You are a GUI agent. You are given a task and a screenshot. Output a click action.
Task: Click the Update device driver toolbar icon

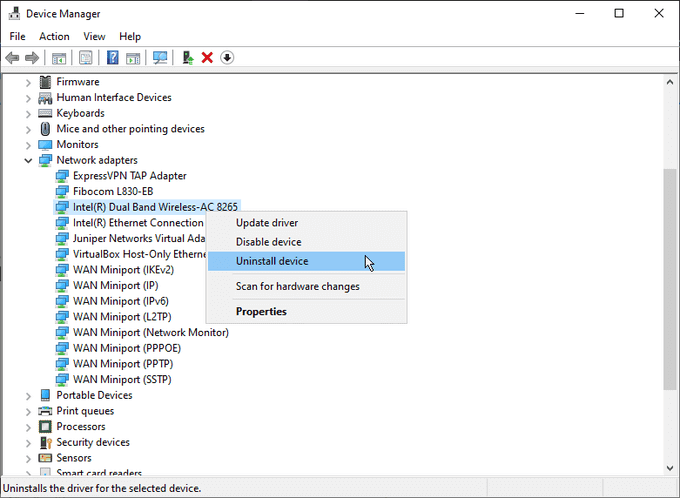pyautogui.click(x=187, y=58)
